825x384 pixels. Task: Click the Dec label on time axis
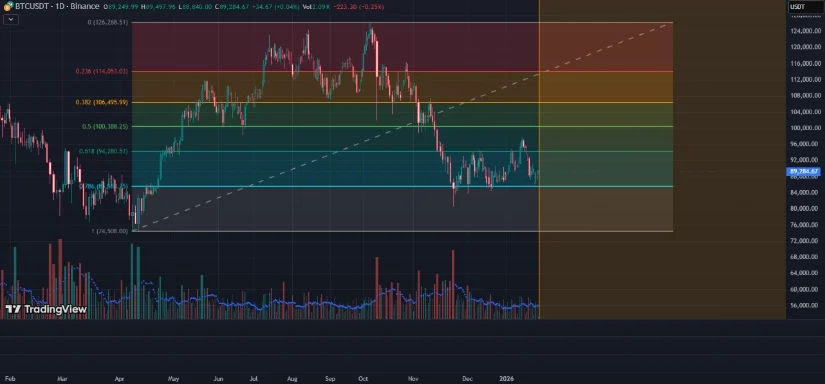tap(467, 378)
